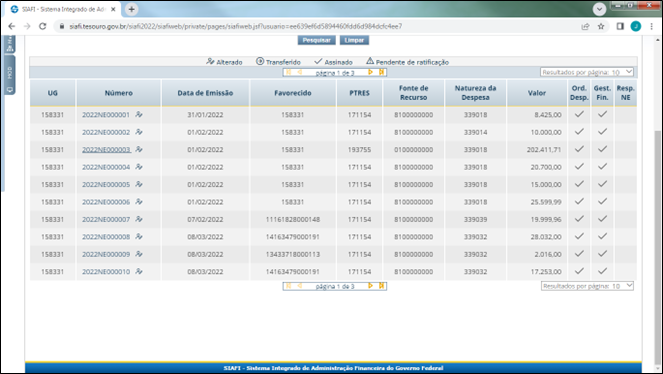Click Alterado icon beside 2022NE000001
Viewport: 663px width, 374px height.
(139, 115)
